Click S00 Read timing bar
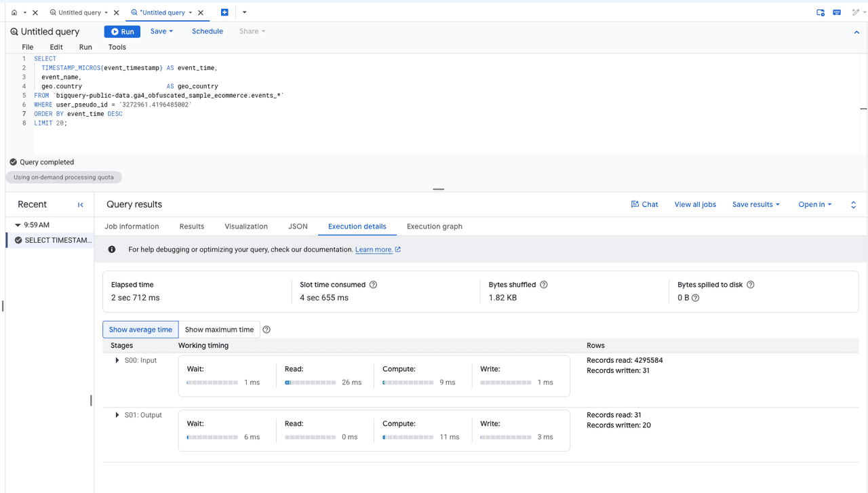868x493 pixels. pos(311,382)
